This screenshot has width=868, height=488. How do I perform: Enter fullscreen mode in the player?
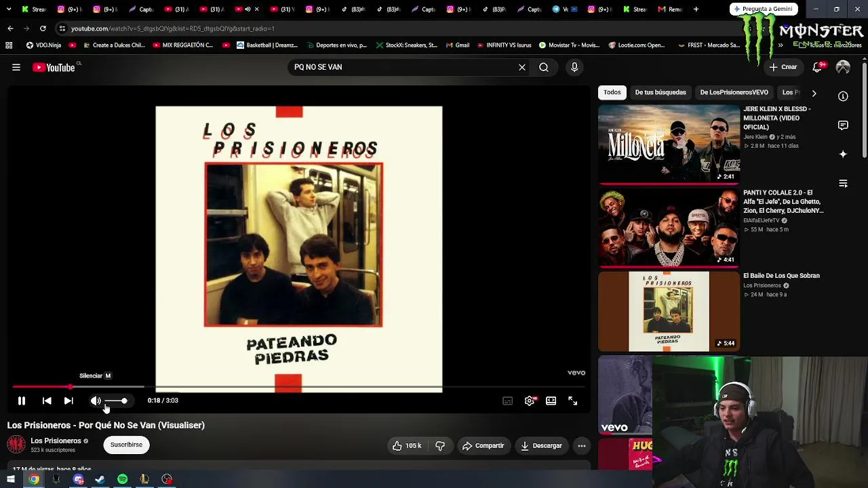(573, 401)
